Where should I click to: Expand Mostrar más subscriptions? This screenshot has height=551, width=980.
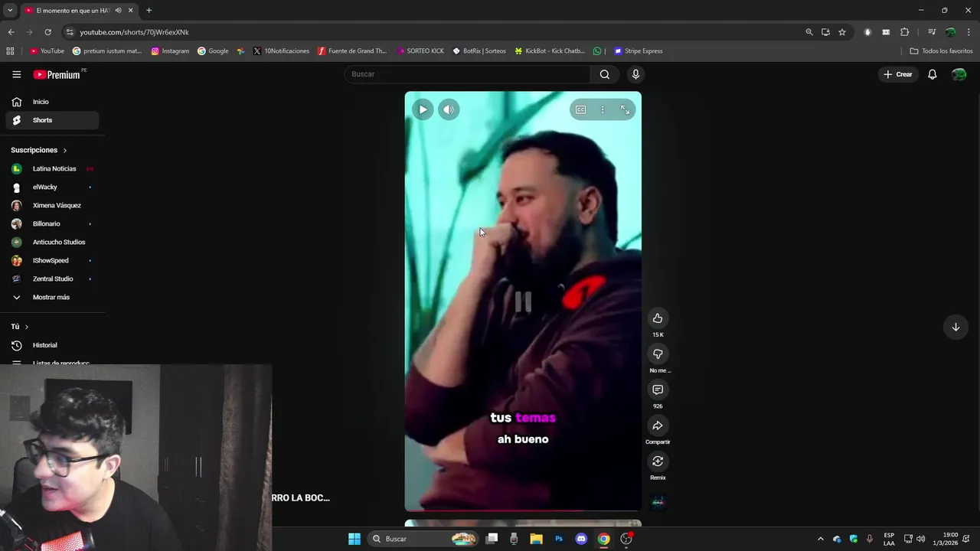point(52,297)
